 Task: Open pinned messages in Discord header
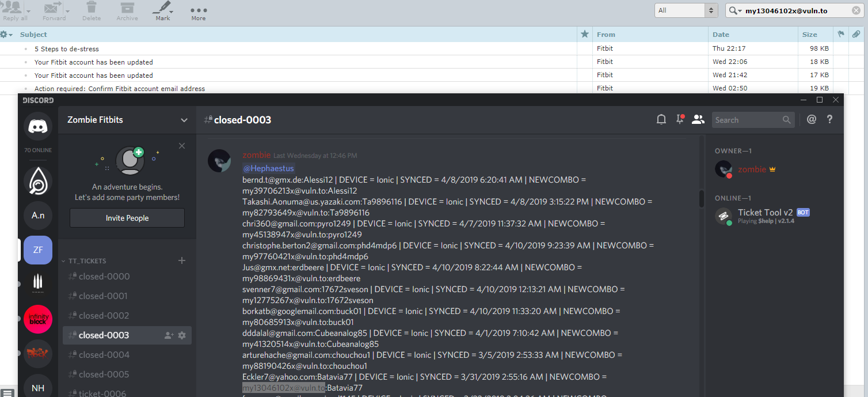tap(680, 119)
